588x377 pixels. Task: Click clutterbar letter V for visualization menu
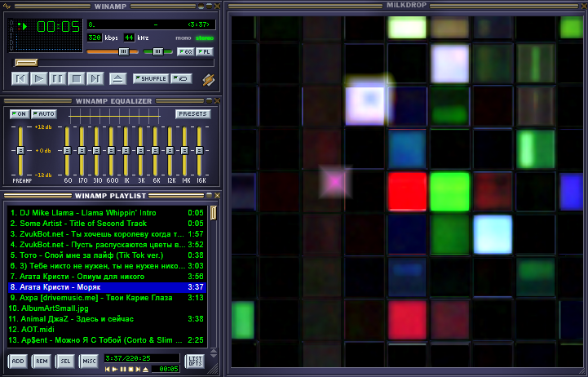(x=11, y=48)
